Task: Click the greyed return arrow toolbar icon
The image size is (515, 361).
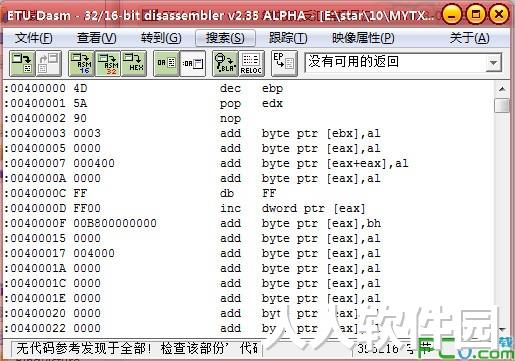Action: tap(48, 63)
